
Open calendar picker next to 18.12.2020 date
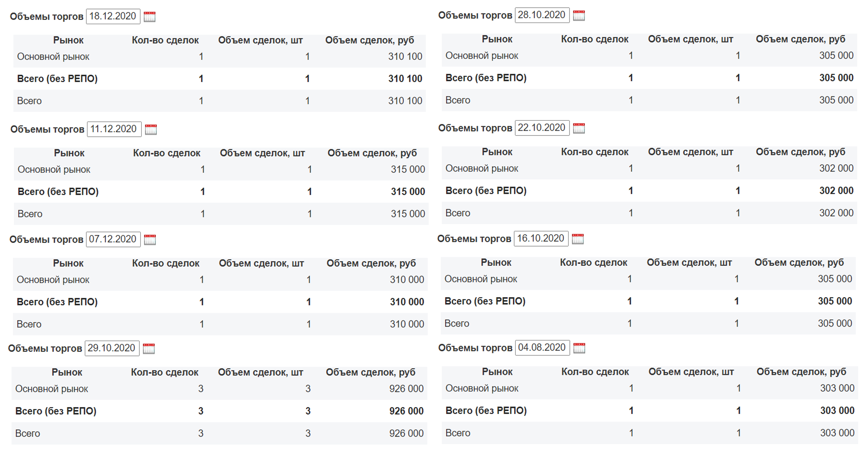(x=150, y=16)
